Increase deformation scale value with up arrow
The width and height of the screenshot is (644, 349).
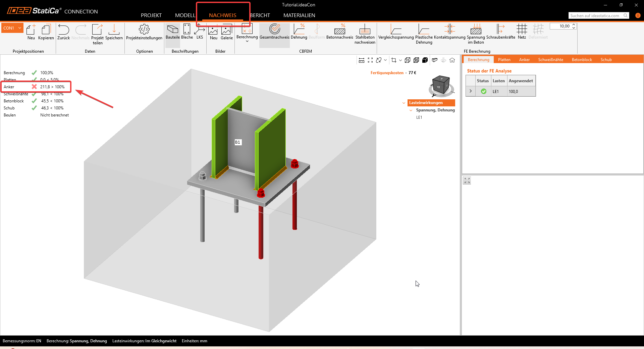coord(574,24)
